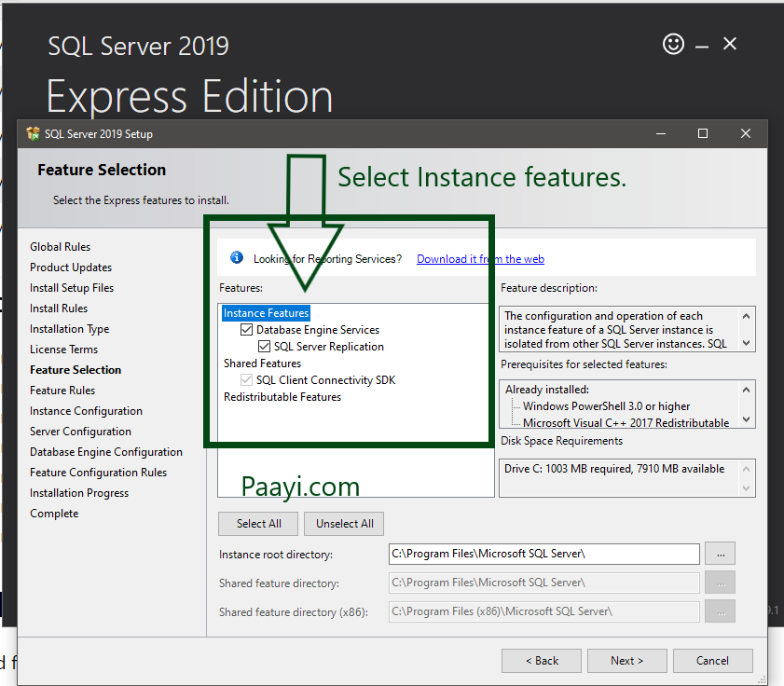Toggle the SQL Client Connectivity SDK checkbox
The image size is (784, 686).
(247, 379)
